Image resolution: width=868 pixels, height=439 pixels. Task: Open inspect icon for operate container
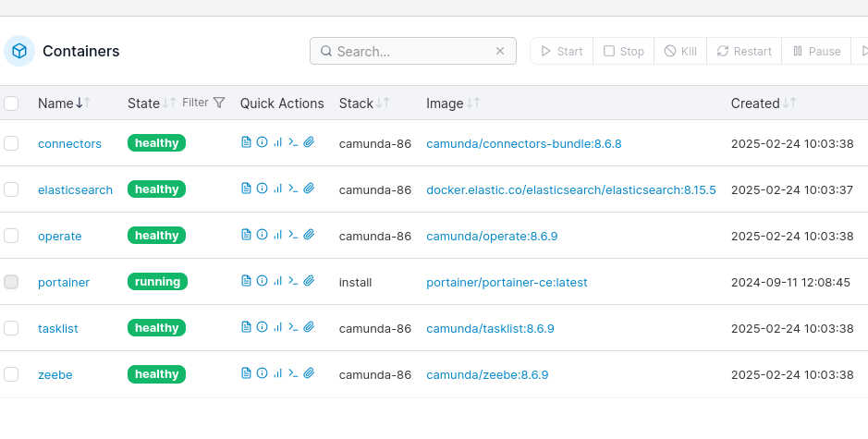click(x=262, y=235)
